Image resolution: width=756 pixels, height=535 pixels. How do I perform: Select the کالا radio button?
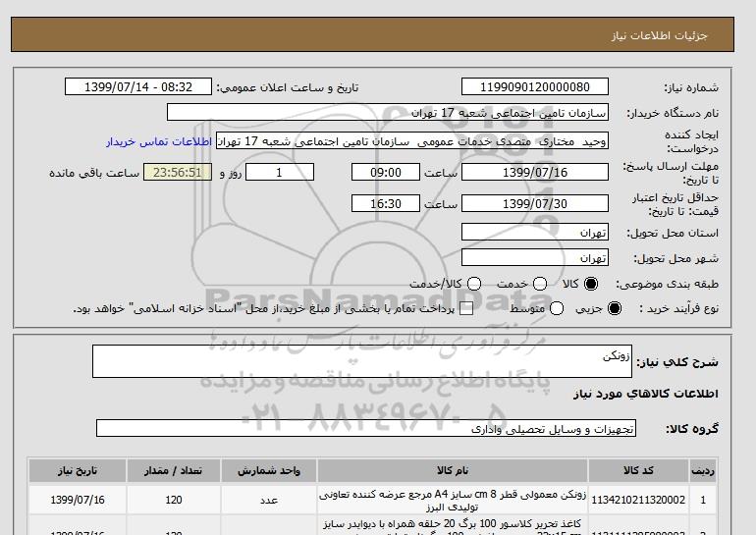coord(591,284)
